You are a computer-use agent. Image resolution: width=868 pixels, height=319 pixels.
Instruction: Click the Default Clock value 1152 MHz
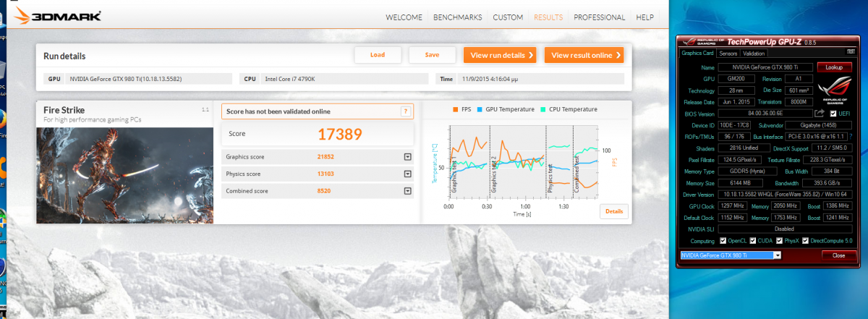pos(733,218)
